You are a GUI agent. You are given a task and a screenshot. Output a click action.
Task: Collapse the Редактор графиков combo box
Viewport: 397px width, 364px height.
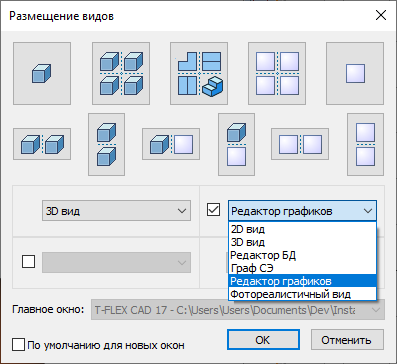coord(302,211)
